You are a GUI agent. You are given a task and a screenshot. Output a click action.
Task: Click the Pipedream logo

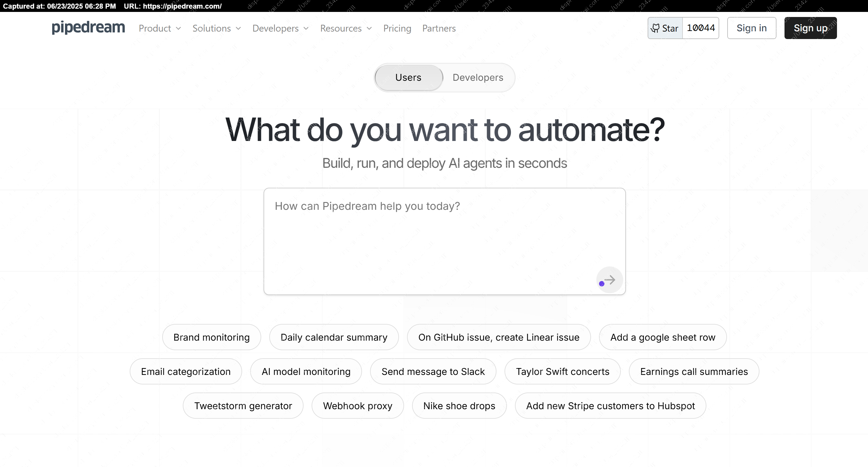click(x=88, y=28)
